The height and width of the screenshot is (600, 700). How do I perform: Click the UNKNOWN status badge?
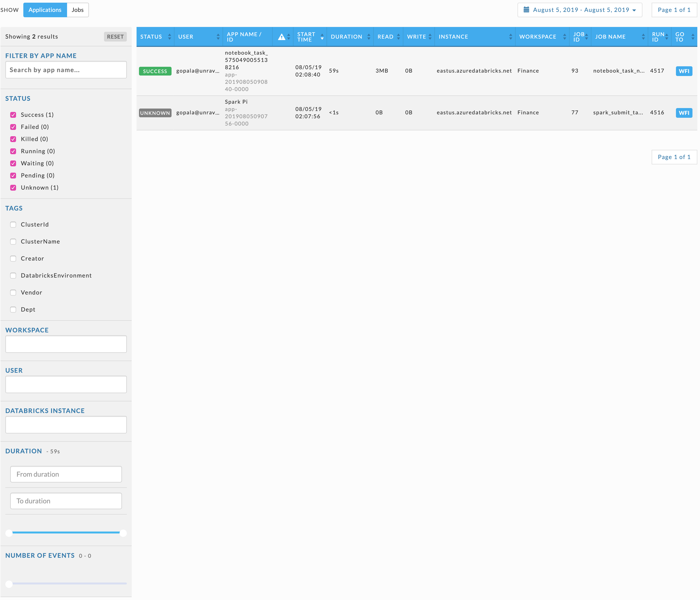point(155,113)
